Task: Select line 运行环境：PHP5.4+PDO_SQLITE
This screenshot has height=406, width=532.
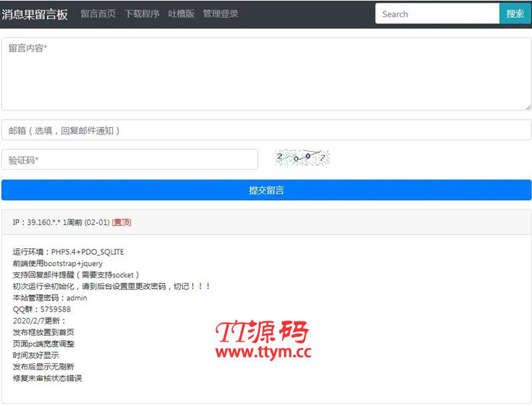Action: pos(68,252)
